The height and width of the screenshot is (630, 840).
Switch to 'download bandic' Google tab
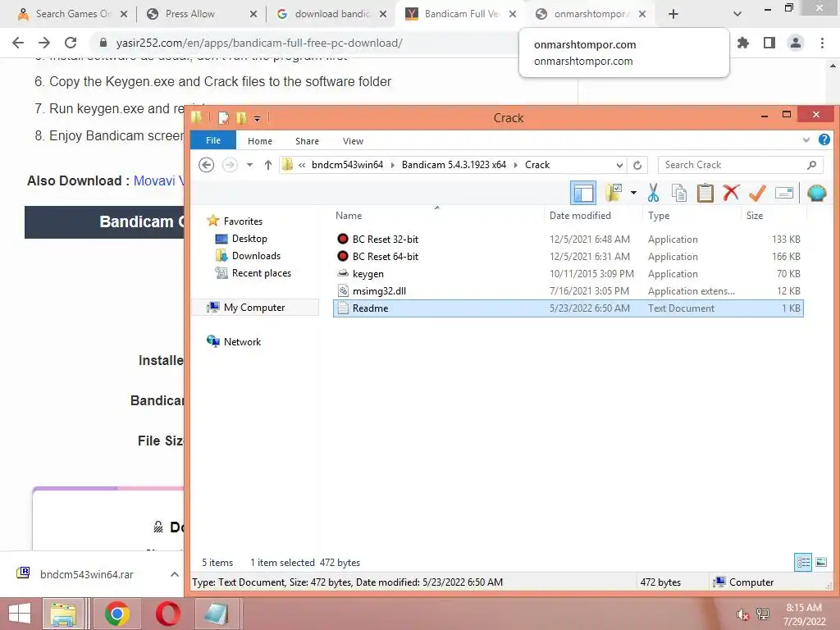331,14
